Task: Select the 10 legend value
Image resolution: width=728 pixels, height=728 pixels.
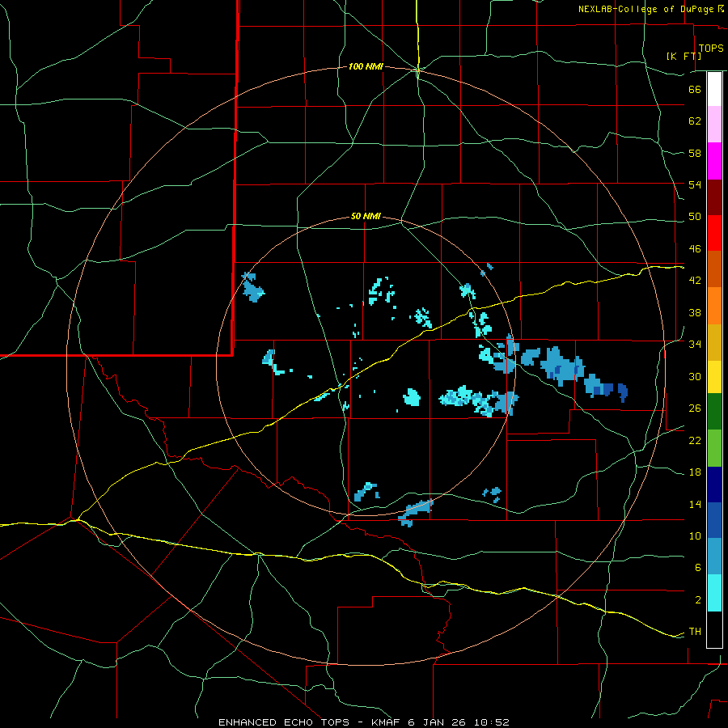Action: [695, 536]
